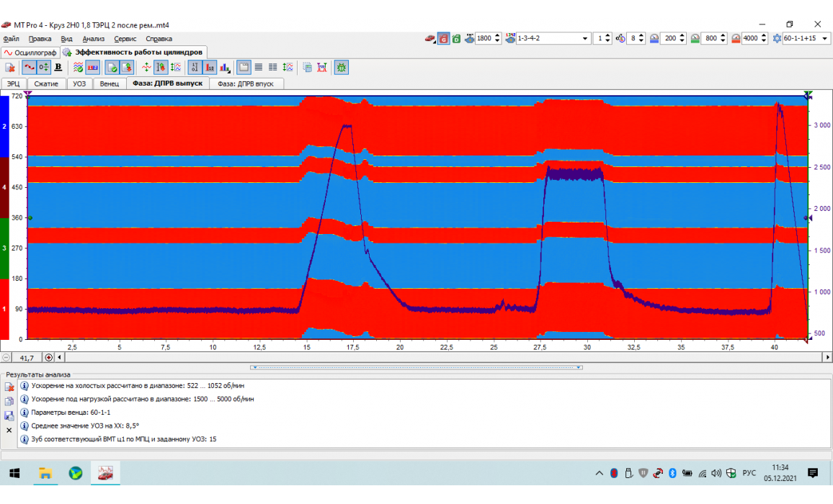
Task: Expand the collapse handle above results panel
Action: 416,367
